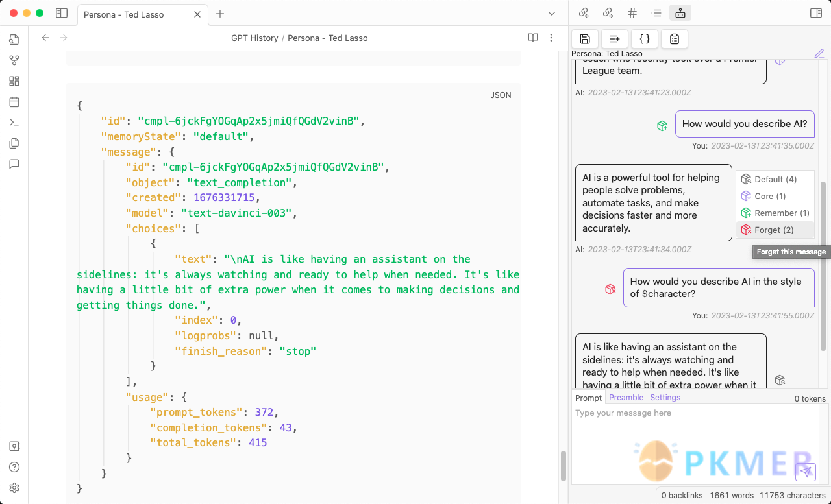831x504 pixels.
Task: Select the Forget (2) memory state
Action: click(775, 230)
